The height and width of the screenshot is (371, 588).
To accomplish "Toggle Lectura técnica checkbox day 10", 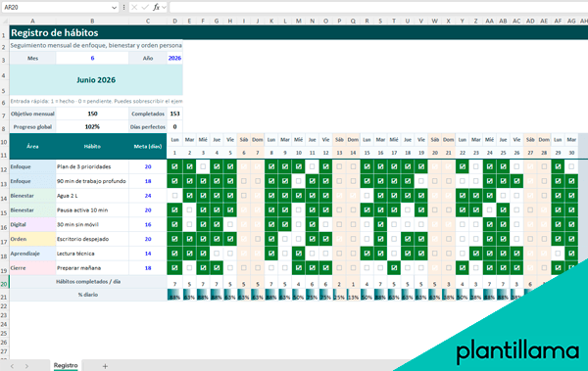I will (299, 254).
